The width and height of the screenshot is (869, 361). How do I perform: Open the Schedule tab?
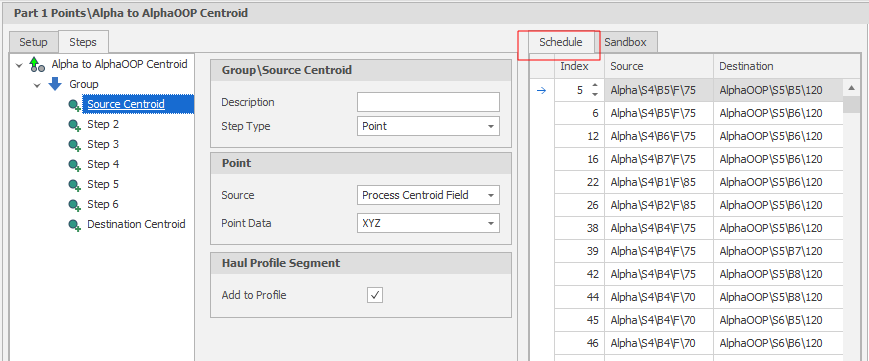(561, 42)
